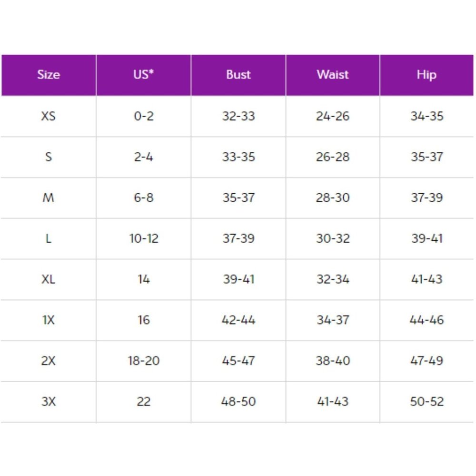Click the US* column header
This screenshot has width=476, height=476.
(x=143, y=75)
